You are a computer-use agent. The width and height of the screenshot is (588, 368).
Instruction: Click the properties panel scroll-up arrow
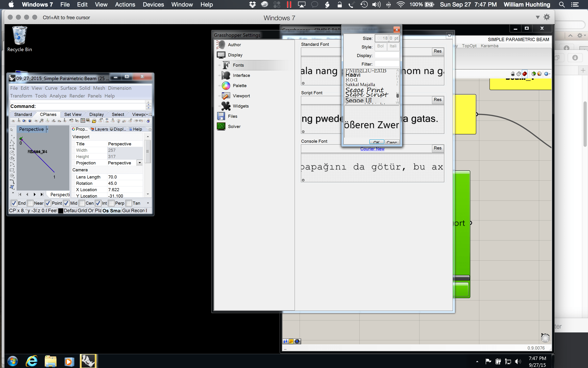click(148, 137)
